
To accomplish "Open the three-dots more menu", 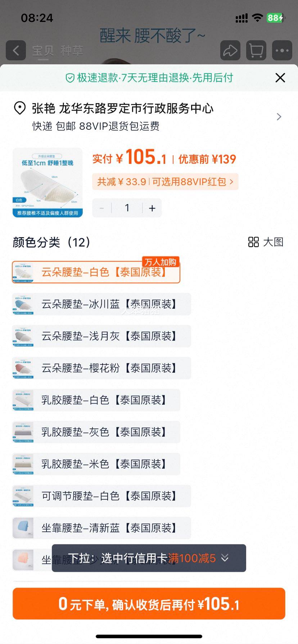I will coord(282,50).
